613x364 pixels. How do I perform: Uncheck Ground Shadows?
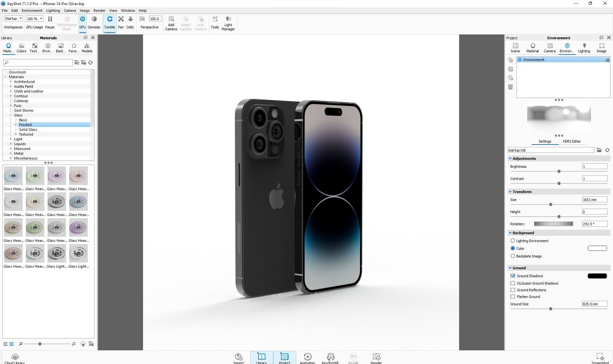pos(513,276)
